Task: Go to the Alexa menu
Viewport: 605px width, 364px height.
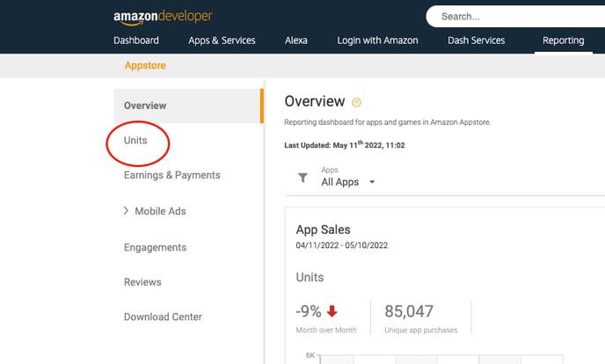Action: tap(296, 40)
